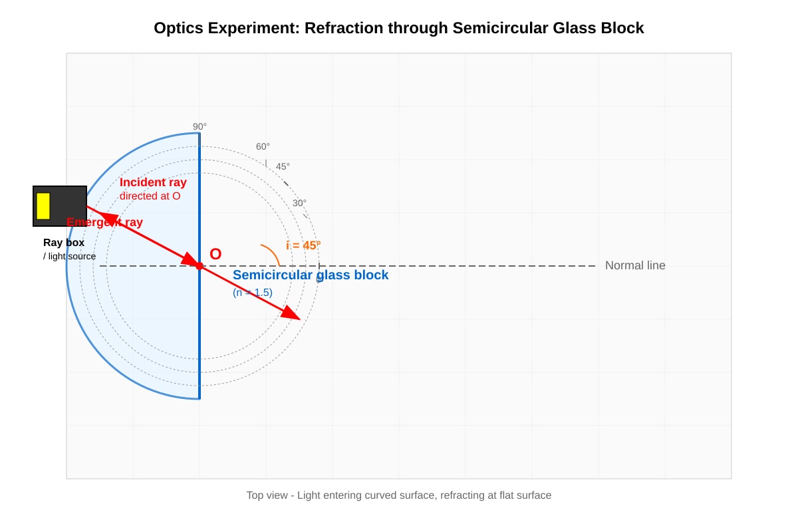
Task: Click the 'Normal line' label
Action: point(635,265)
